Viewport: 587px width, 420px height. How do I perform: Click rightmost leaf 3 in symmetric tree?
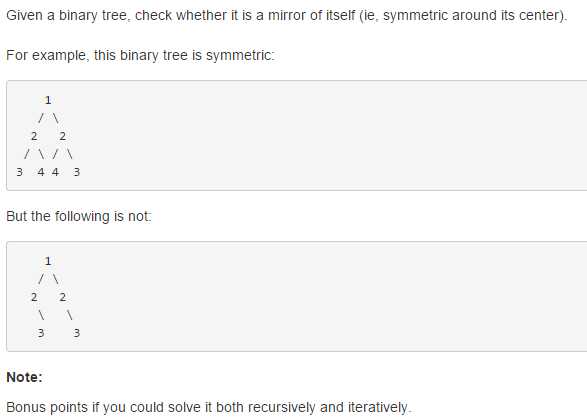click(x=76, y=172)
